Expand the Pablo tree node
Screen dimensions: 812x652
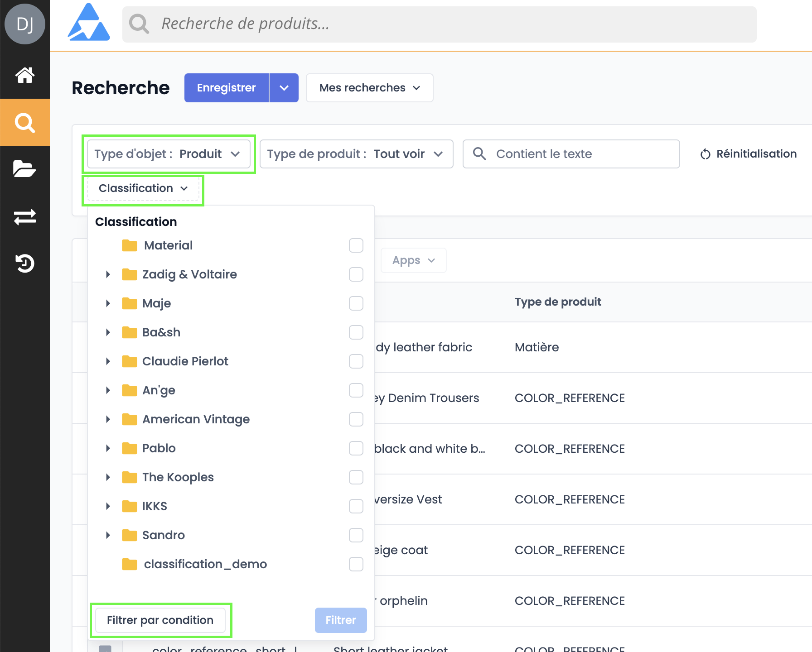pyautogui.click(x=108, y=448)
